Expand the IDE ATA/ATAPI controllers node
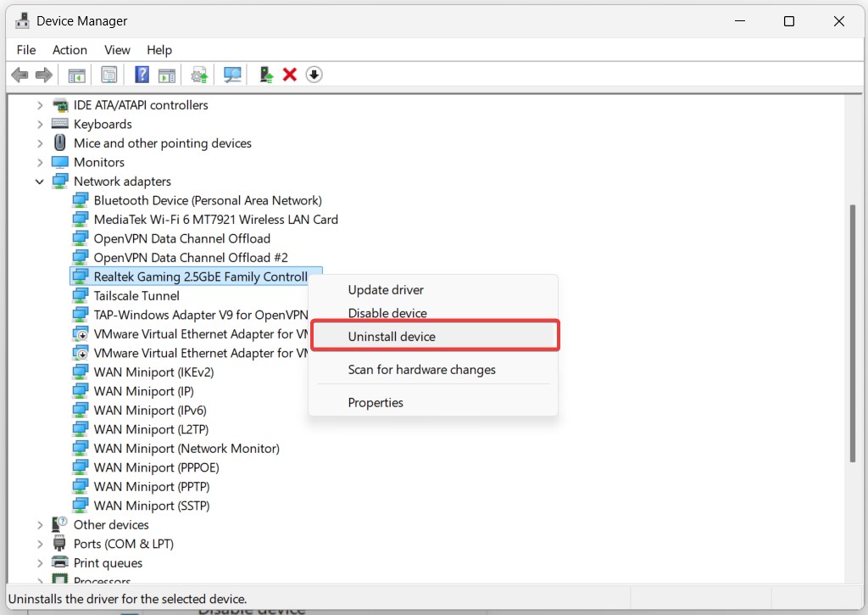 pyautogui.click(x=40, y=104)
